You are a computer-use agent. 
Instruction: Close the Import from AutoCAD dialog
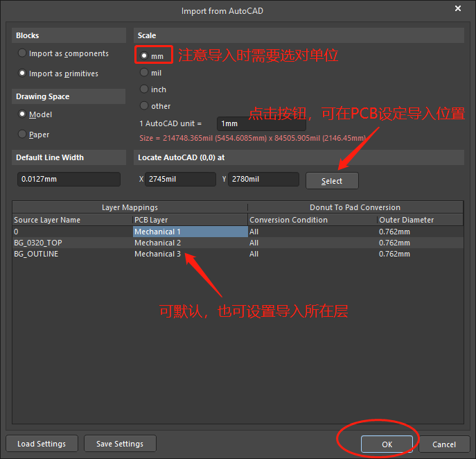[458, 8]
